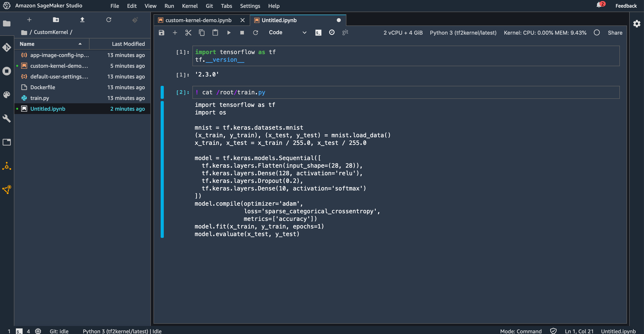Interrupt the kernel with stop icon
Screen dimensions: 644x334
coord(242,33)
